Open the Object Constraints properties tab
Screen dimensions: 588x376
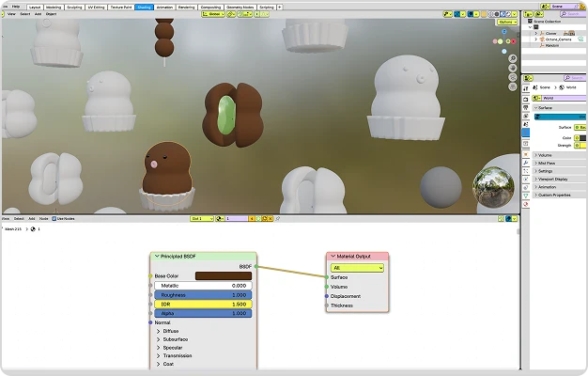coord(526,187)
